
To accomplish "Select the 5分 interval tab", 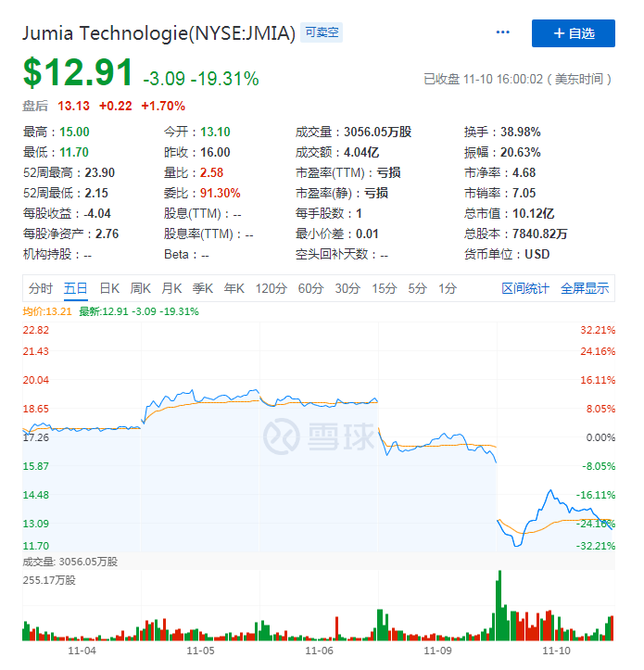I will (418, 289).
